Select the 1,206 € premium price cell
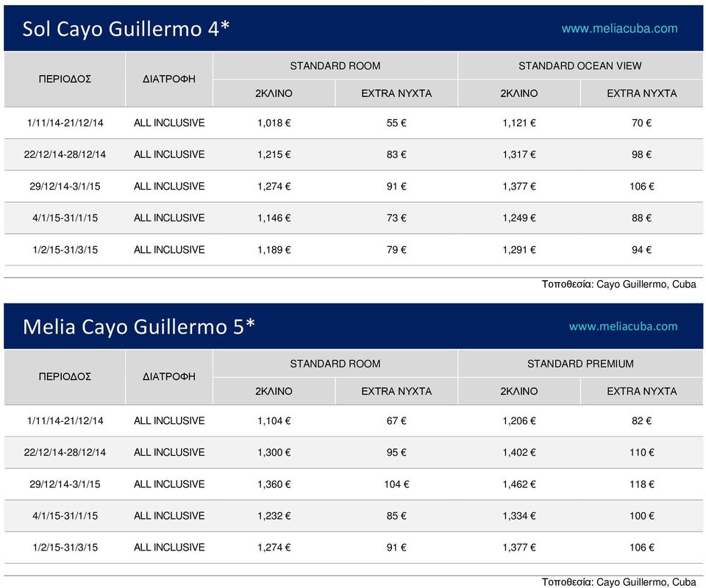 518,420
